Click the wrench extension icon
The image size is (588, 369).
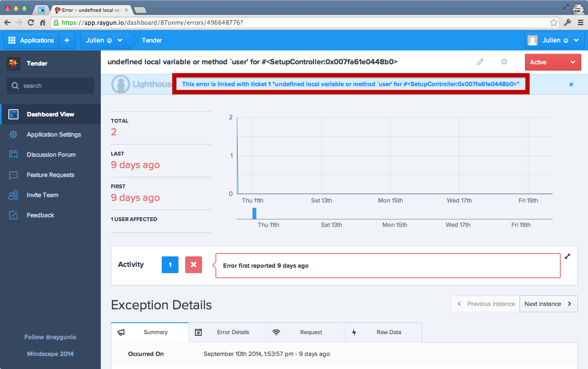[x=567, y=23]
